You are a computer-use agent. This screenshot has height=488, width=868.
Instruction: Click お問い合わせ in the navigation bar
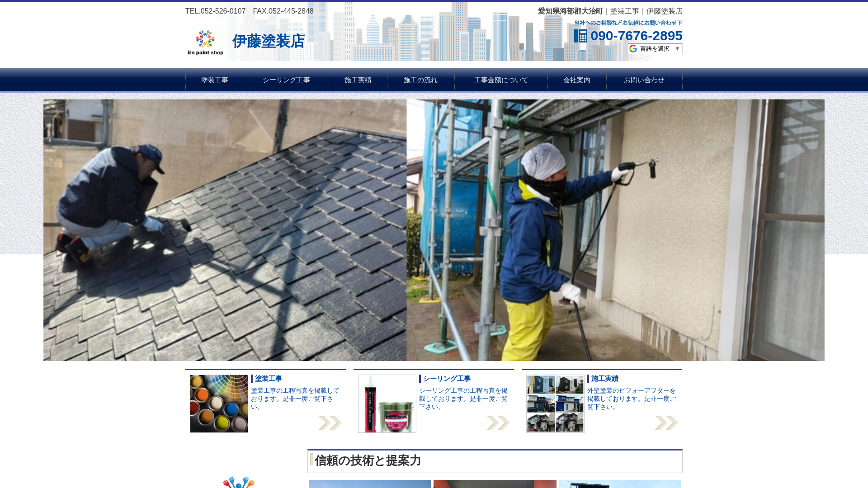[x=644, y=80]
